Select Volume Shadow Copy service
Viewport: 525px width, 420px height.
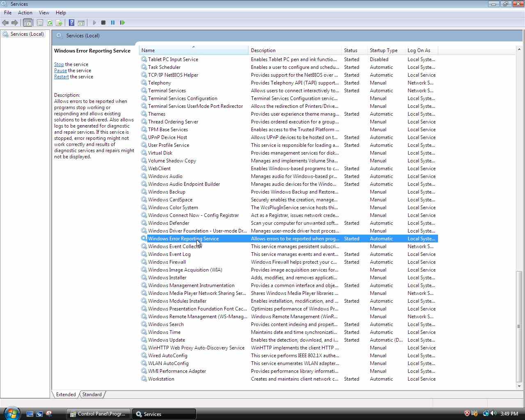[289, 161]
